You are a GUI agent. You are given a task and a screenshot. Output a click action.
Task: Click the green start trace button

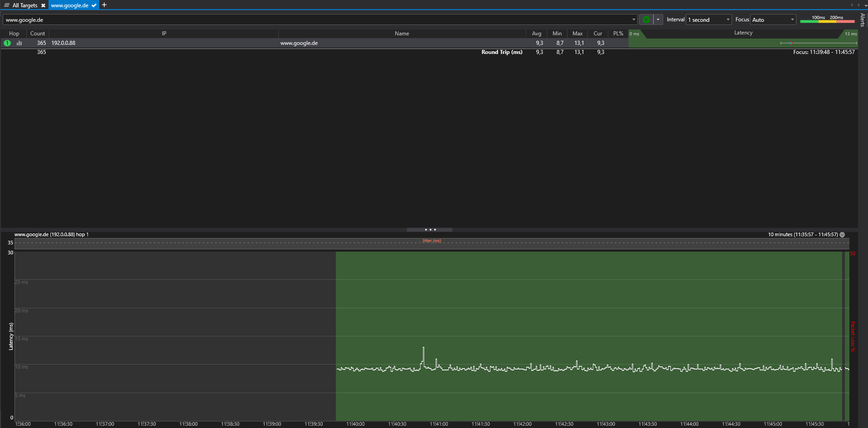pos(646,19)
